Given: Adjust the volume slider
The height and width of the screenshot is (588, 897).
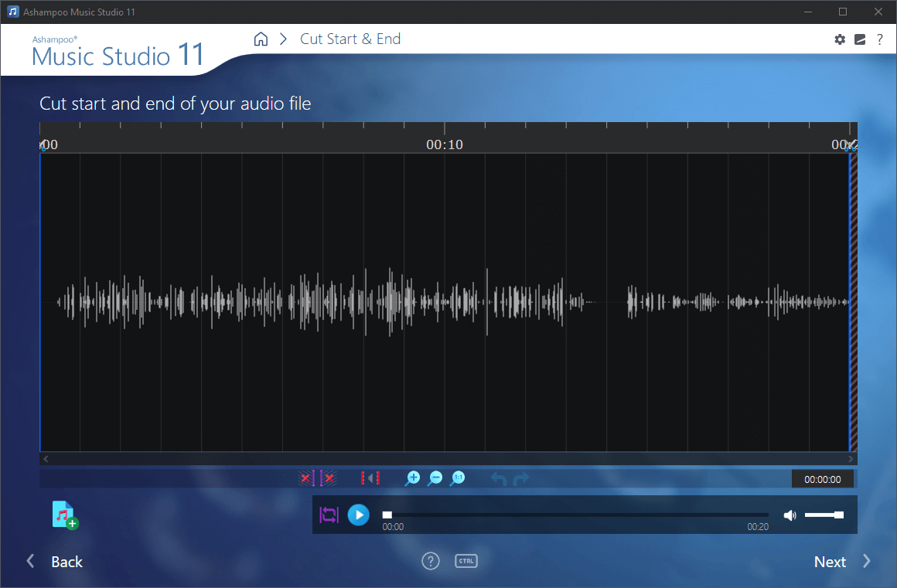Looking at the screenshot, I should [x=824, y=515].
